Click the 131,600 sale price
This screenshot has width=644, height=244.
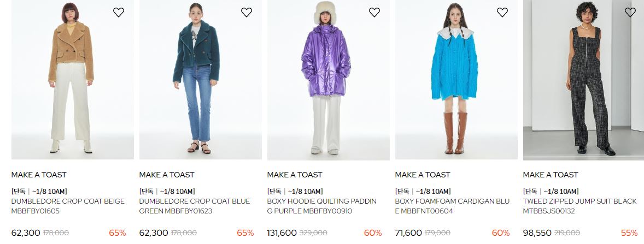(282, 233)
